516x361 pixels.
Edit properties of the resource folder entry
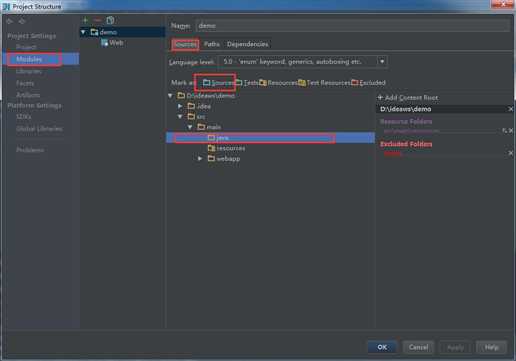(504, 131)
